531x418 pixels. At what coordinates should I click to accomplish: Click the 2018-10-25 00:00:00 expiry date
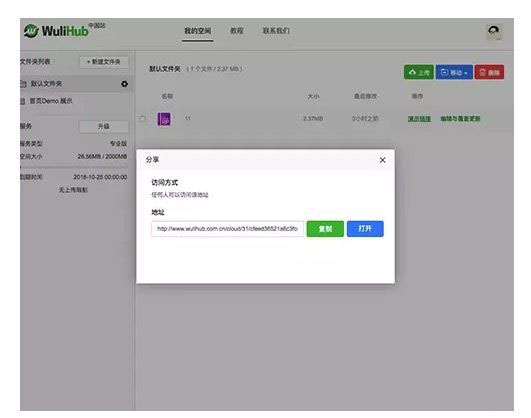[100, 177]
